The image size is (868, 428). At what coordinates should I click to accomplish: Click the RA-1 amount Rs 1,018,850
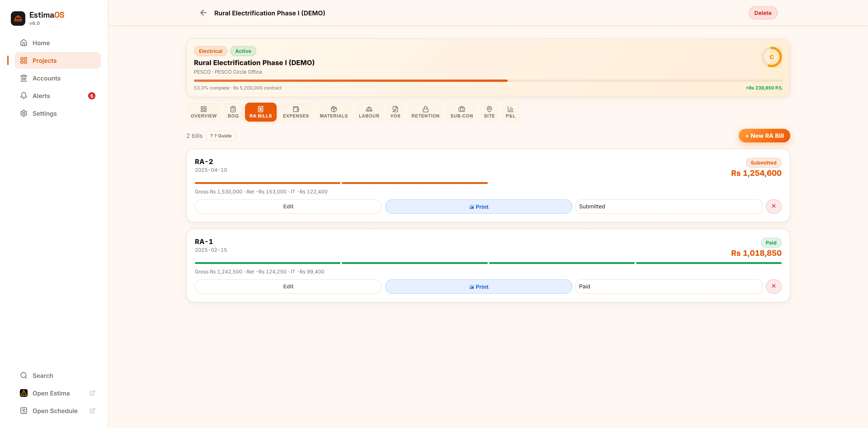click(756, 253)
